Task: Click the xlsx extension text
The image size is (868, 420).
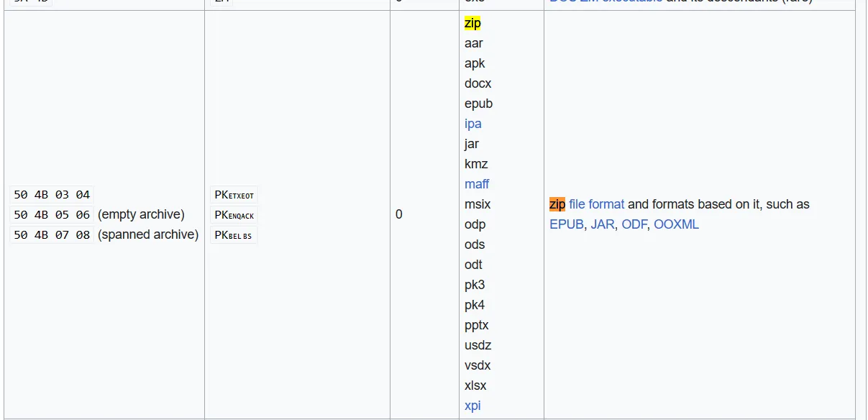Action: point(475,385)
